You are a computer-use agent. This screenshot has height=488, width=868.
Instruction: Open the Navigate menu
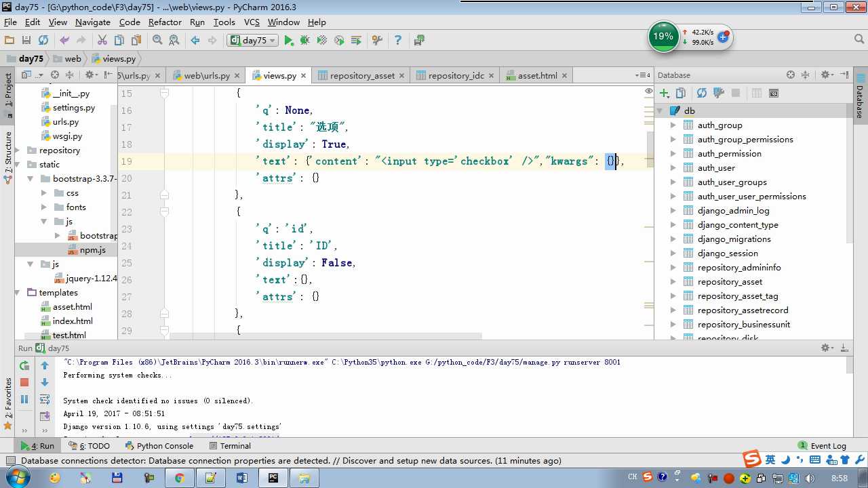[92, 22]
